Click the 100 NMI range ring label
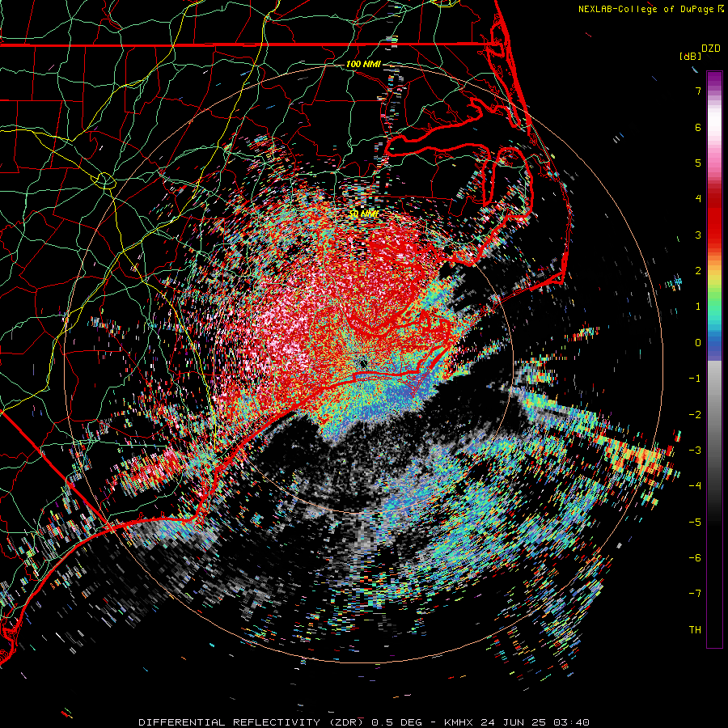 pos(363,64)
